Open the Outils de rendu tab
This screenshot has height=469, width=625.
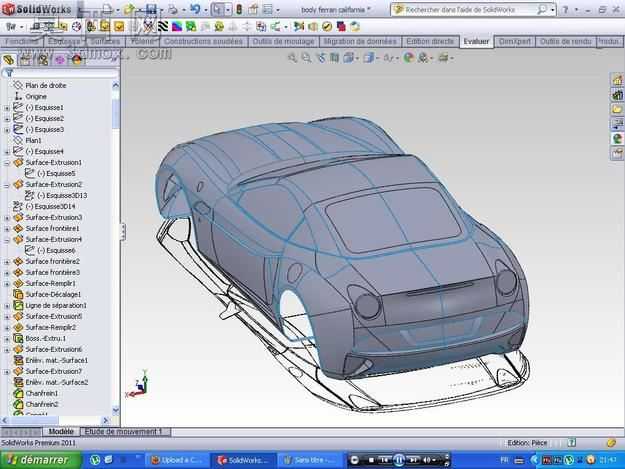coord(565,41)
